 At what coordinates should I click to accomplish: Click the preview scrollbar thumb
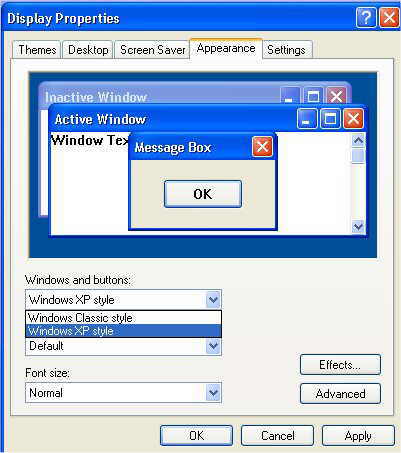click(358, 156)
